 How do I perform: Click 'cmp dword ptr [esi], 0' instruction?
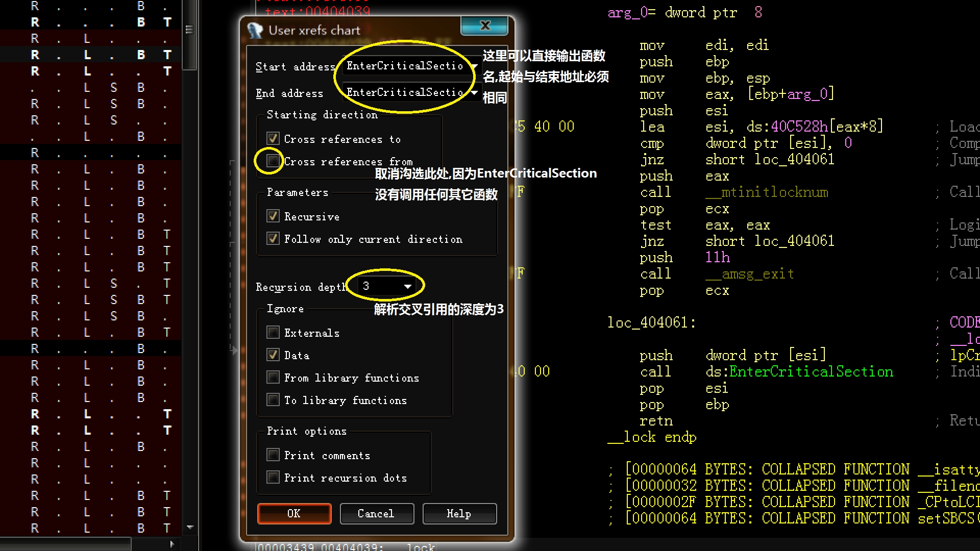pos(746,143)
